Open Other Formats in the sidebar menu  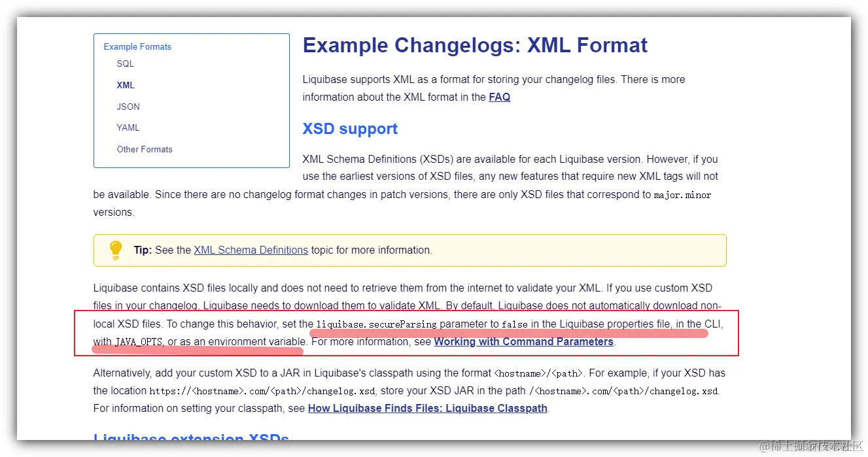tap(145, 149)
